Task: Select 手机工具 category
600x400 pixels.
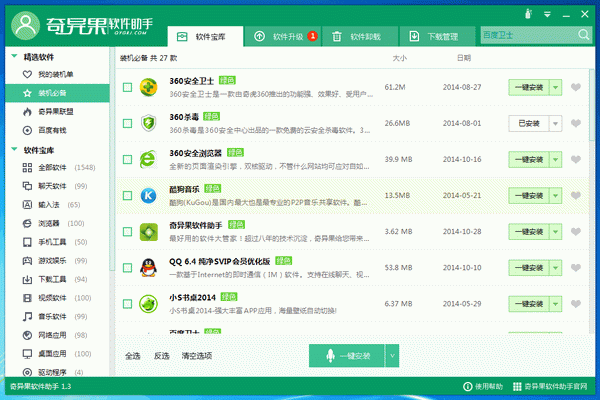Action: [x=57, y=242]
